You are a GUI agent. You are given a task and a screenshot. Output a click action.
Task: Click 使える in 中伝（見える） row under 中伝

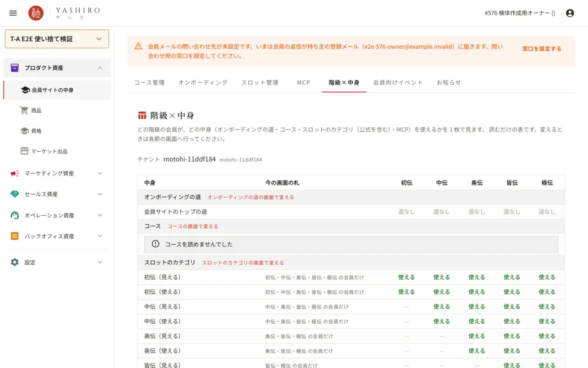(442, 306)
